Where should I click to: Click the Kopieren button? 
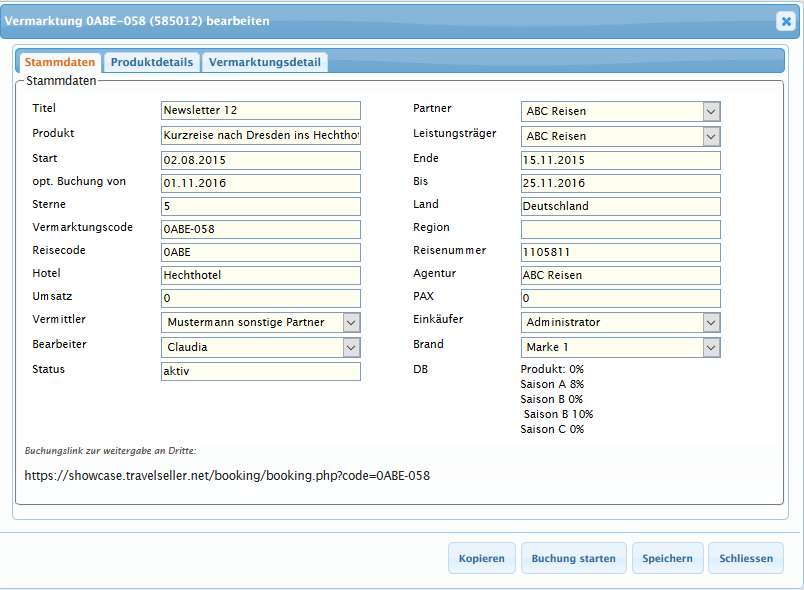coord(482,558)
